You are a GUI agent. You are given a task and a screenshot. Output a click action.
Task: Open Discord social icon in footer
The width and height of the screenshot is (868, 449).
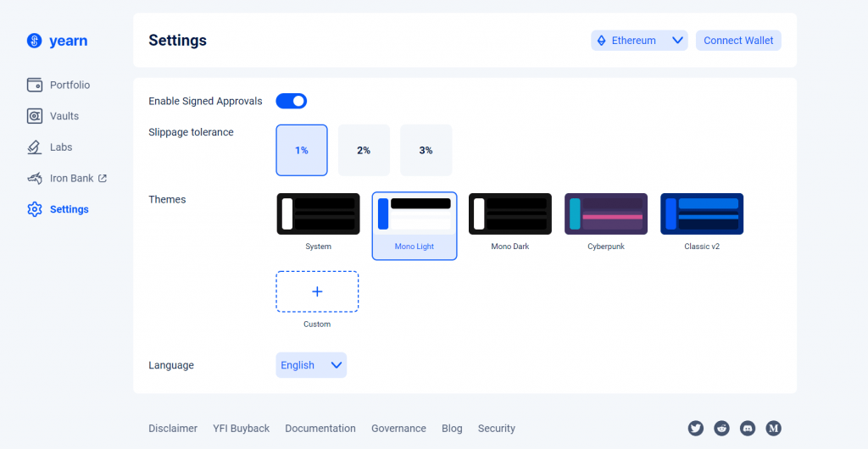[748, 428]
